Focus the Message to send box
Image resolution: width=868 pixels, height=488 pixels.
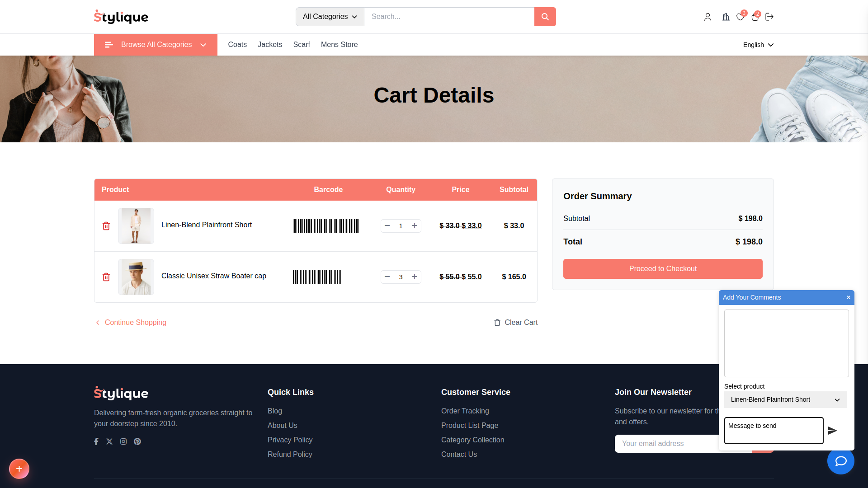[x=774, y=431]
